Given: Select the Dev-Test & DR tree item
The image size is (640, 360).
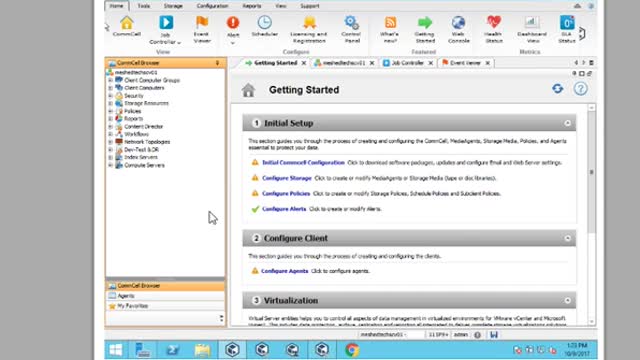Looking at the screenshot, I should pos(141,149).
